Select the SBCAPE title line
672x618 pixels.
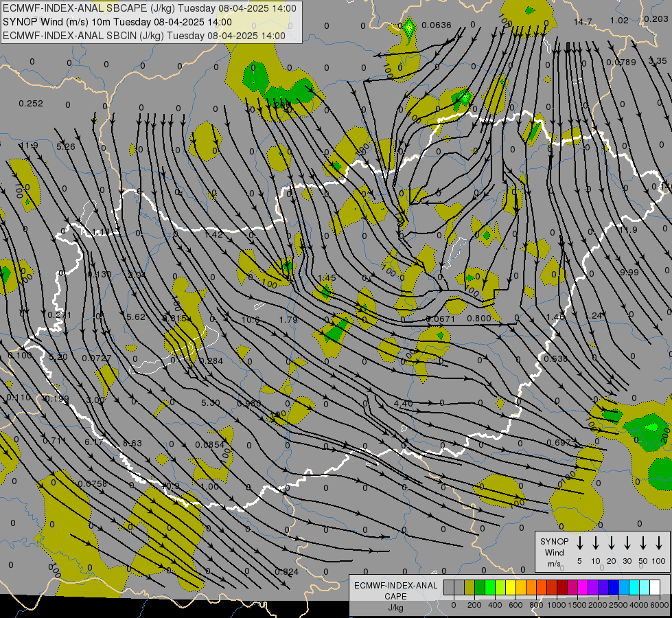pos(149,8)
